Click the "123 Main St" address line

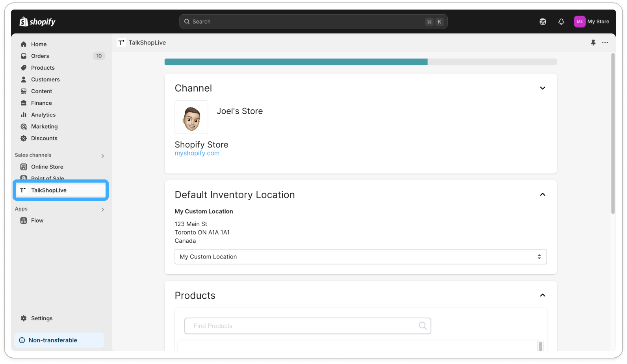pyautogui.click(x=191, y=224)
